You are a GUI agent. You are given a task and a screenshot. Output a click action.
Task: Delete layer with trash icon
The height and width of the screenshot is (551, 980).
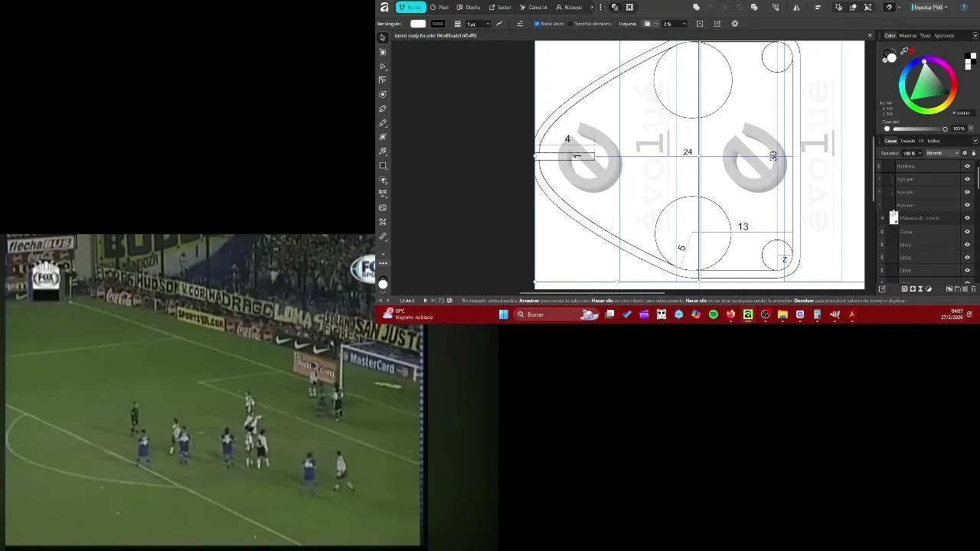(x=974, y=289)
